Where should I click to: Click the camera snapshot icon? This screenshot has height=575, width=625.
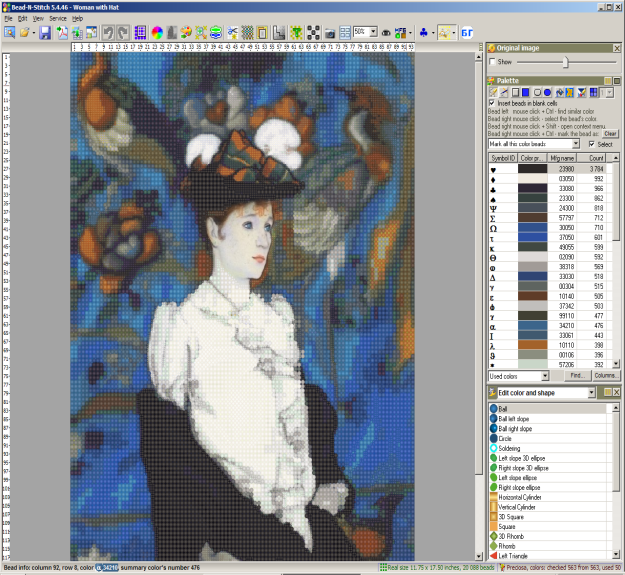(330, 33)
